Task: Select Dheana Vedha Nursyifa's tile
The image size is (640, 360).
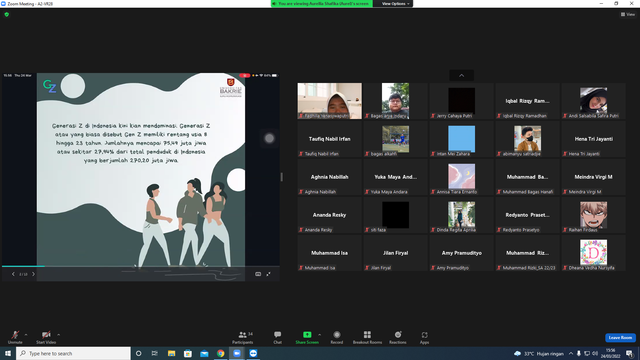Action: 593,253
